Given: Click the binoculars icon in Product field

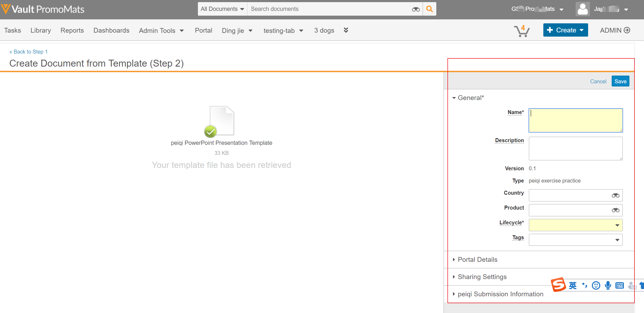Looking at the screenshot, I should point(615,210).
